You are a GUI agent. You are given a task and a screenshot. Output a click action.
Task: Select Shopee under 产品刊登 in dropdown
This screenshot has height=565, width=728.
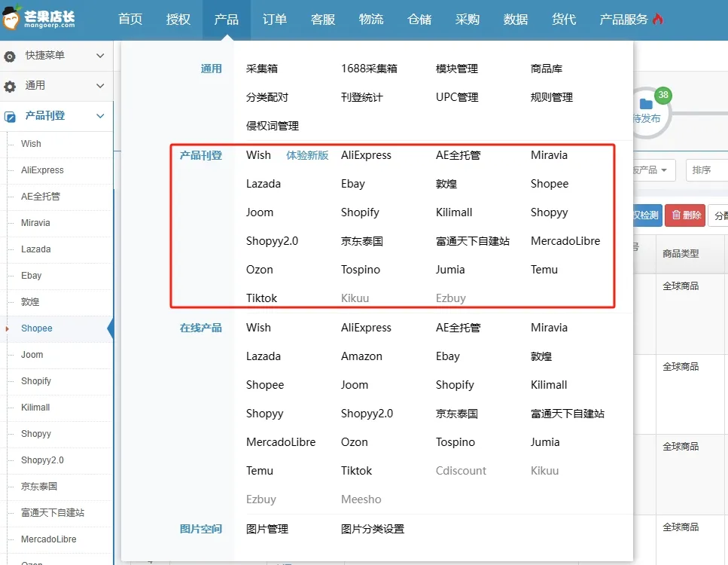click(x=550, y=184)
